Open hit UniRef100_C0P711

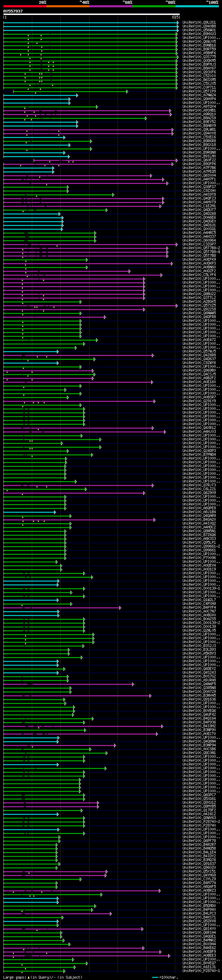(199, 87)
